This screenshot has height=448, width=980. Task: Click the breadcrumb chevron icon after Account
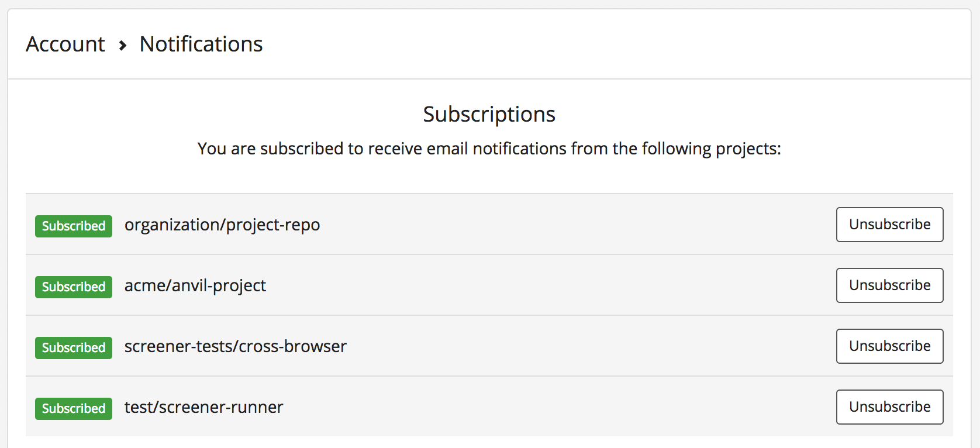(123, 44)
